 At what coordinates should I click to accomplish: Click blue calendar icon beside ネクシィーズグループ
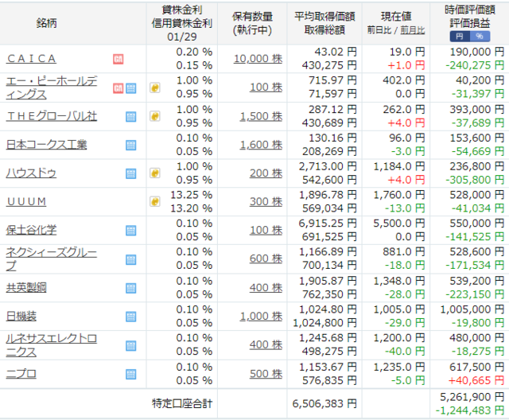(130, 259)
